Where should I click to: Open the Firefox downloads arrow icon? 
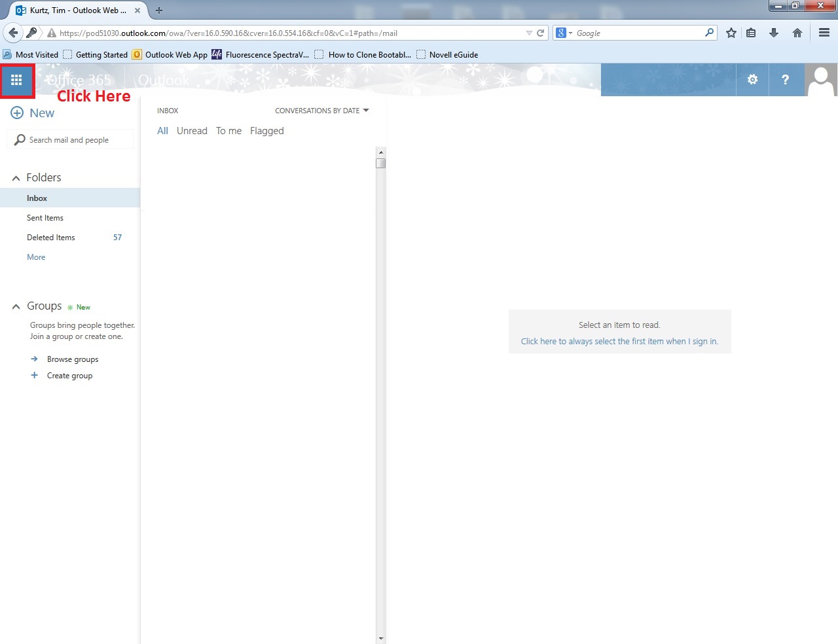(774, 33)
